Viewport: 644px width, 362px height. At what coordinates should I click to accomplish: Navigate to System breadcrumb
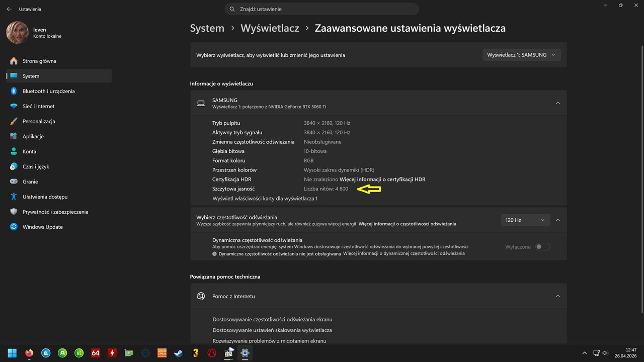(x=207, y=28)
